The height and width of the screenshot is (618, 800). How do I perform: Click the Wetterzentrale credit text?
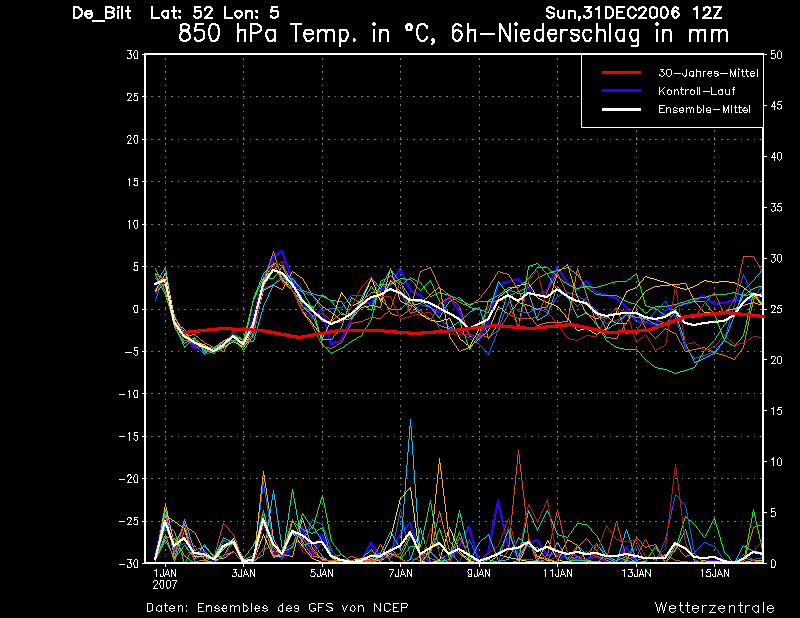714,607
